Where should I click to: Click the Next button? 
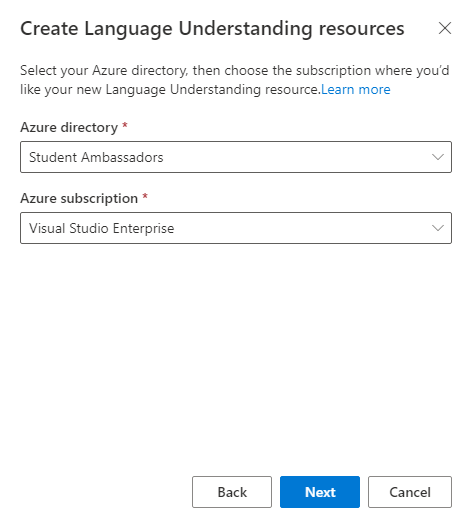pos(320,492)
